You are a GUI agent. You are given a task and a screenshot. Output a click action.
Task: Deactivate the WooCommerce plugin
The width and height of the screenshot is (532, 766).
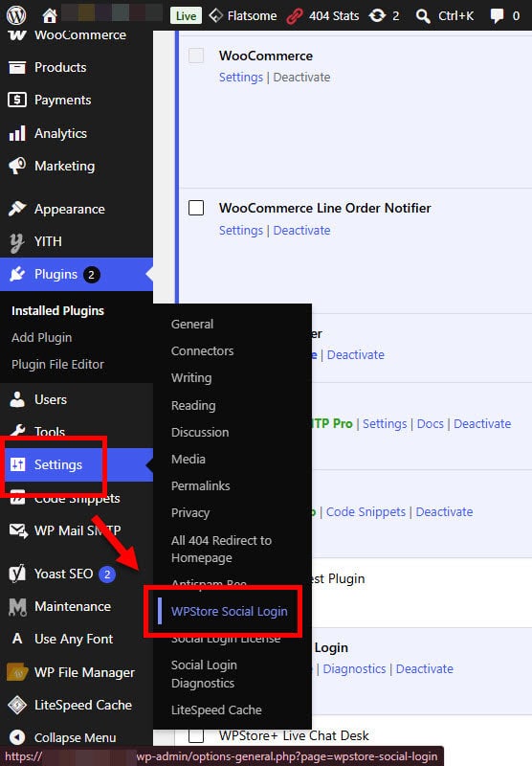click(301, 78)
